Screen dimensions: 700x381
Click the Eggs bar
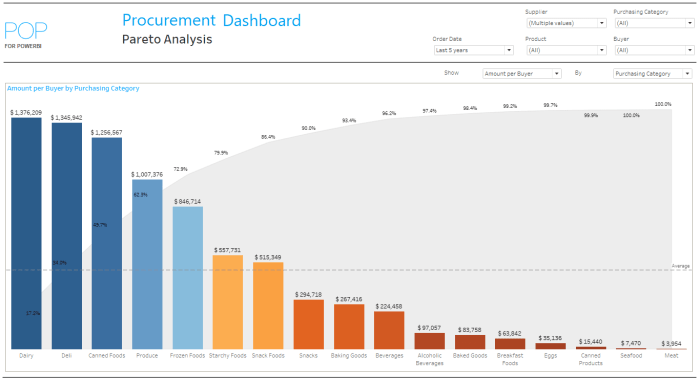550,346
